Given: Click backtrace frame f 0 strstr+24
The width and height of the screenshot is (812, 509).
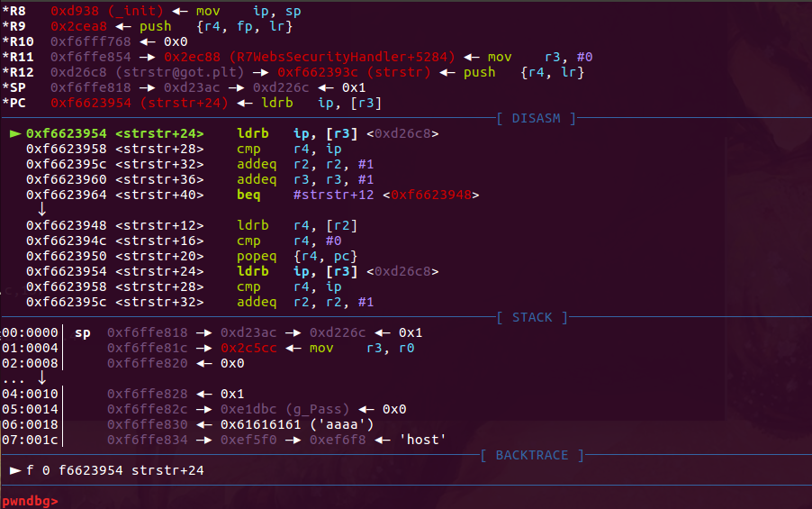Looking at the screenshot, I should 115,470.
